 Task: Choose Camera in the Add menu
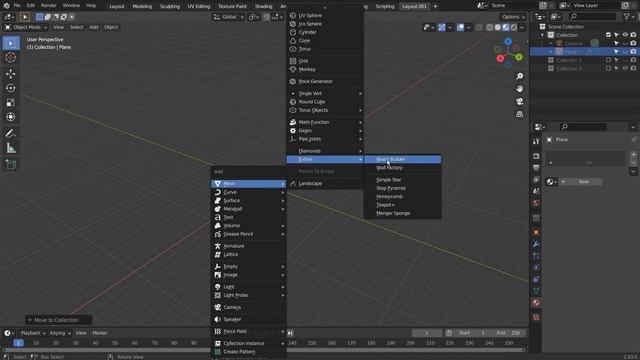point(248,307)
